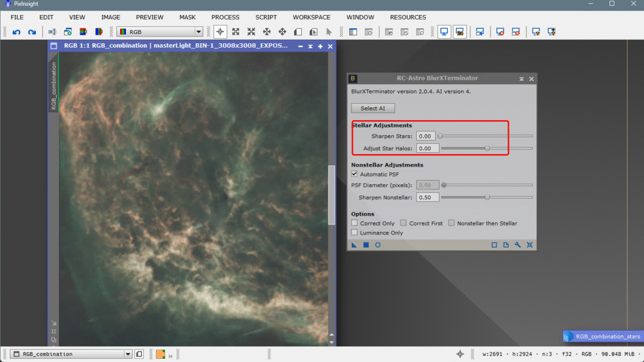This screenshot has height=362, width=644.
Task: Click the Sharpen Nonstellar slider handle
Action: point(487,197)
